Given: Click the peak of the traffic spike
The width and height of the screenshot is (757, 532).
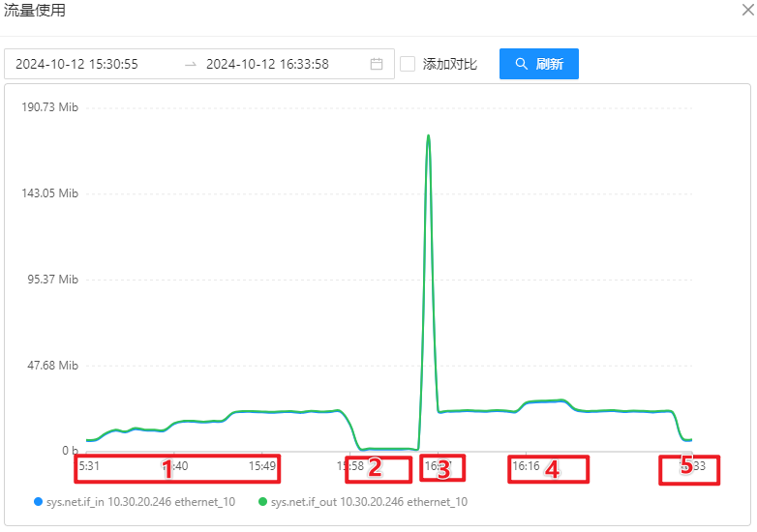Looking at the screenshot, I should point(428,136).
